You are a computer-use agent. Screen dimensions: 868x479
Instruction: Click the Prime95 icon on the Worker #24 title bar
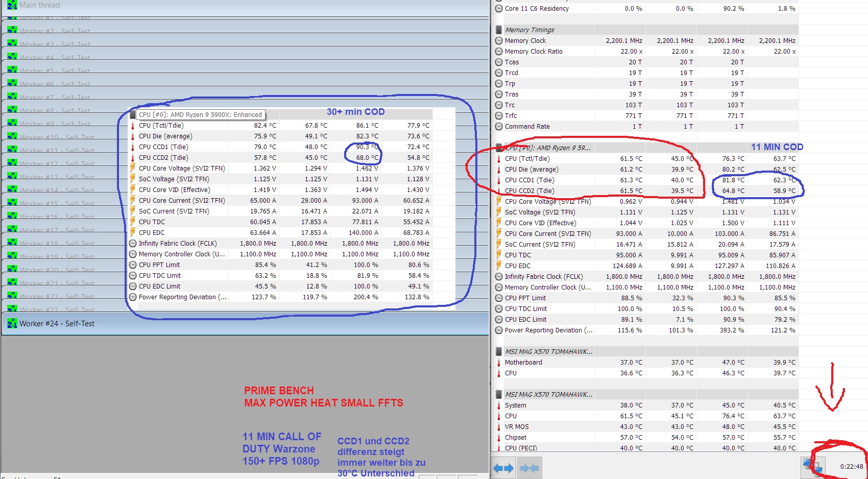coord(12,323)
